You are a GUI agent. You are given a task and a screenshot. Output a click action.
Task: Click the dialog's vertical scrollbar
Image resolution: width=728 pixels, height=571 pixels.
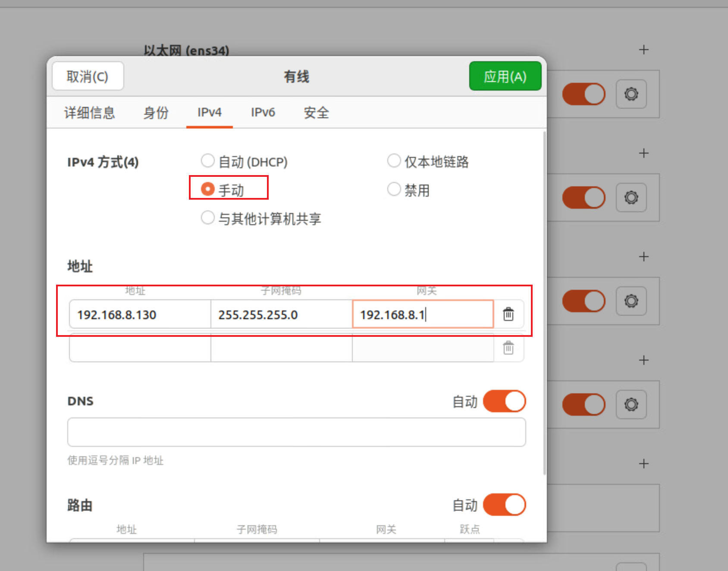click(544, 303)
